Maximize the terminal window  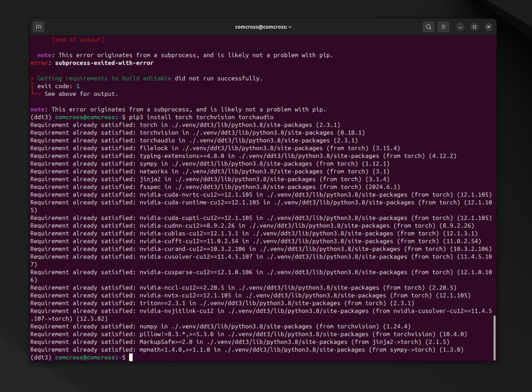tap(474, 27)
